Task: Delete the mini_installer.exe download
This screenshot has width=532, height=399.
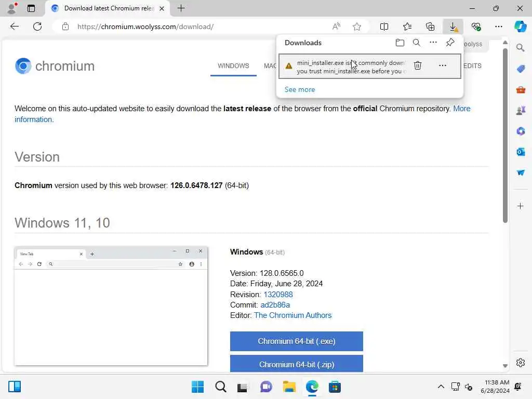Action: click(x=418, y=65)
